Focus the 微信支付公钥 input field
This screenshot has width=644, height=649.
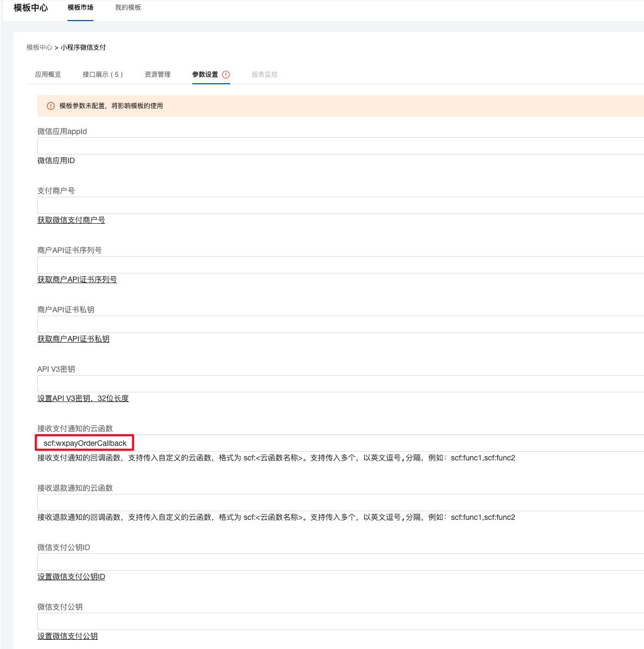click(x=340, y=621)
